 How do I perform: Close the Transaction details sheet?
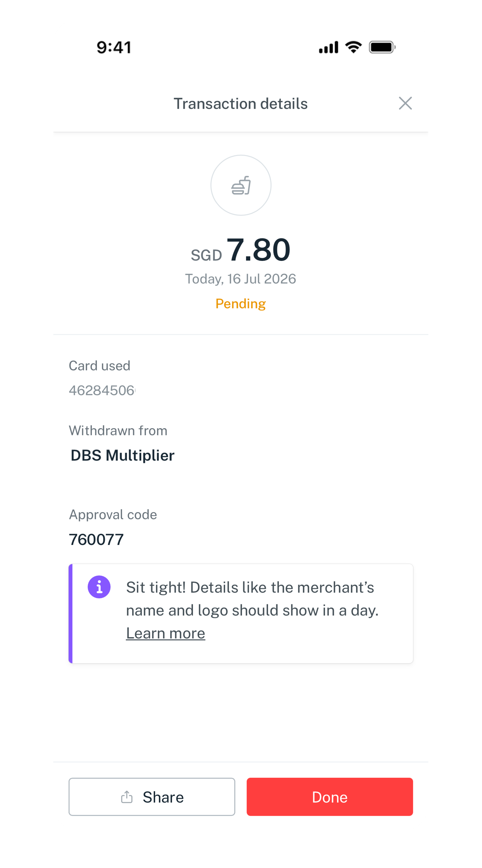[405, 103]
